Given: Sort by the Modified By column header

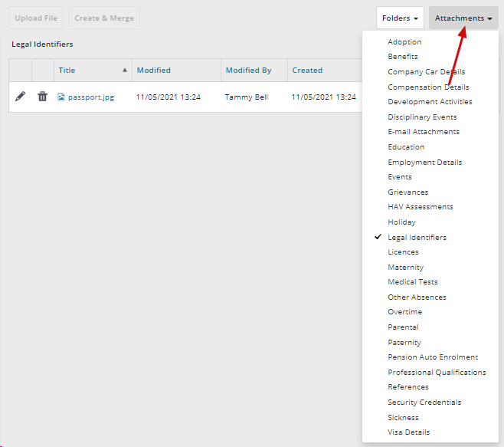Looking at the screenshot, I should pos(248,71).
